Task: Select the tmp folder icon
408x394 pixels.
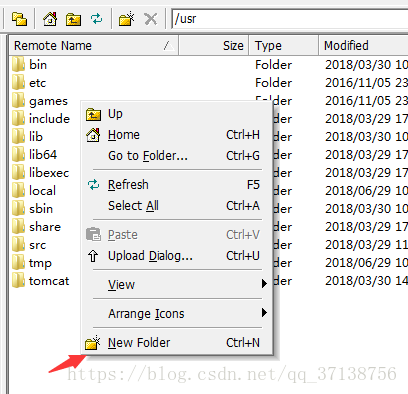Action: click(x=18, y=262)
